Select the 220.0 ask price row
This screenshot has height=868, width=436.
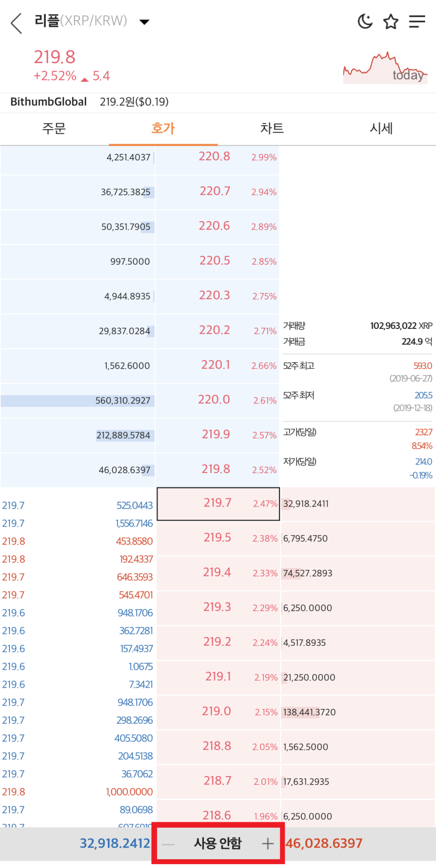click(x=217, y=399)
